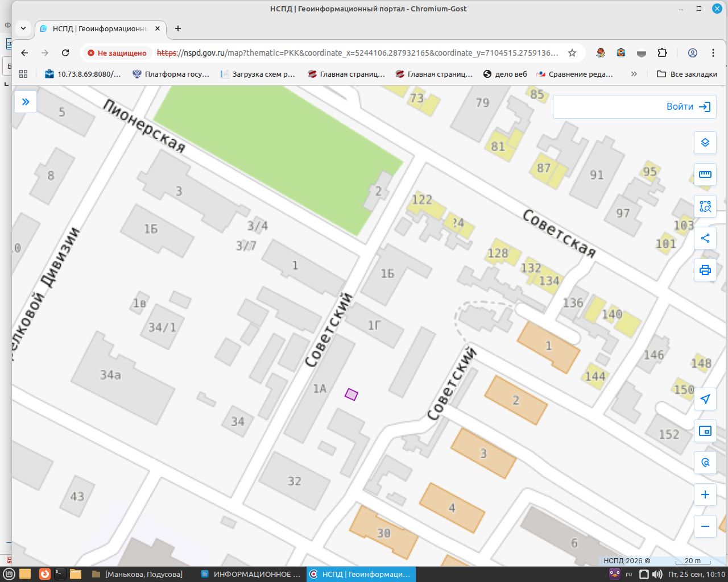Viewport: 728px width, 582px height.
Task: Share the current map view
Action: [x=705, y=238]
